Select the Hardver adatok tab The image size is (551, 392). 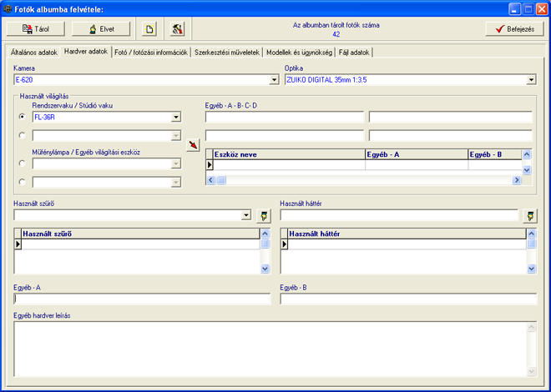(x=86, y=51)
